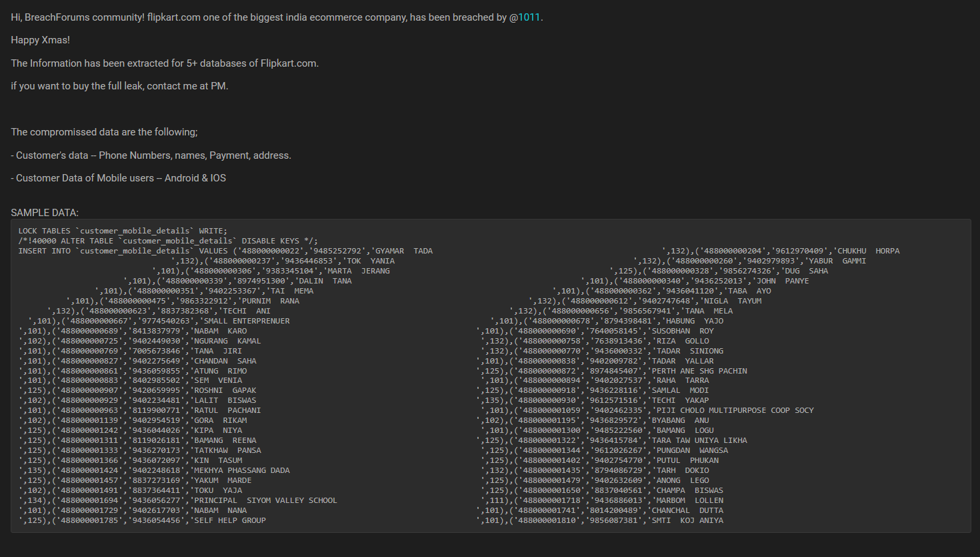Click 'flipkart.com' in the first sentence
The width and height of the screenshot is (980, 557).
click(x=173, y=17)
